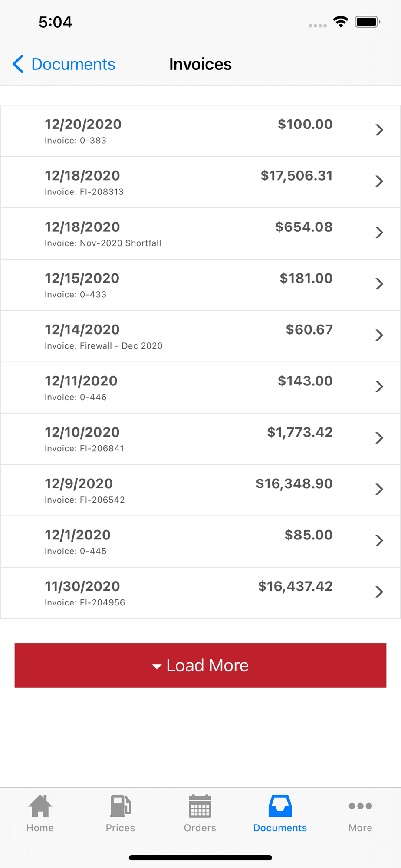Expand invoice 0-383 via its chevron
401x868 pixels.
coord(379,130)
